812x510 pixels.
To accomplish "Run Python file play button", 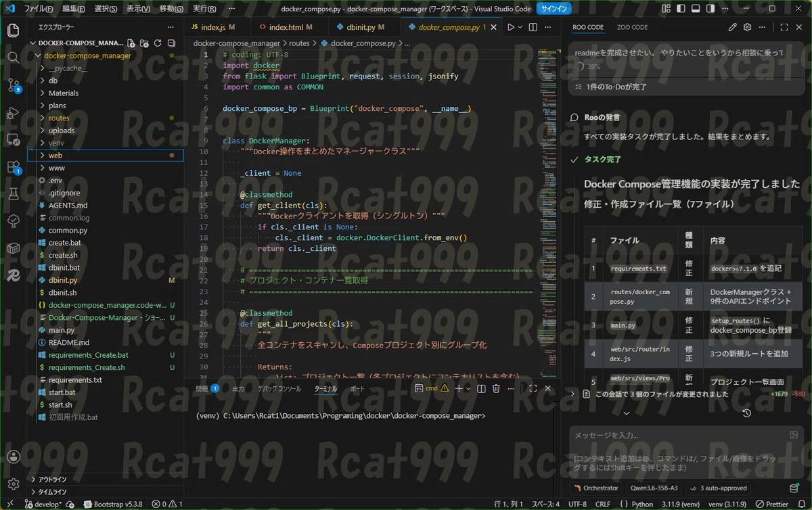I will (511, 27).
